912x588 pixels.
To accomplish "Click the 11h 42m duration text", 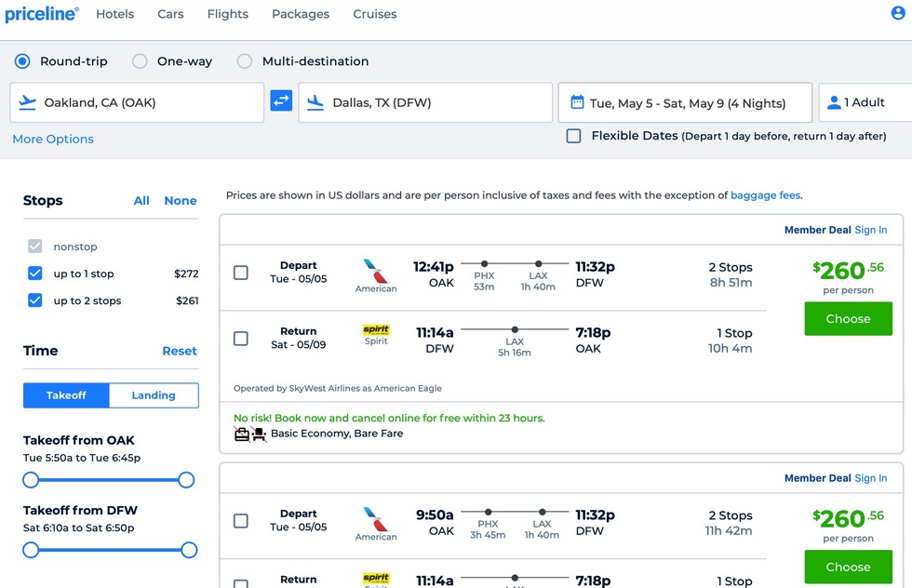I will point(729,531).
